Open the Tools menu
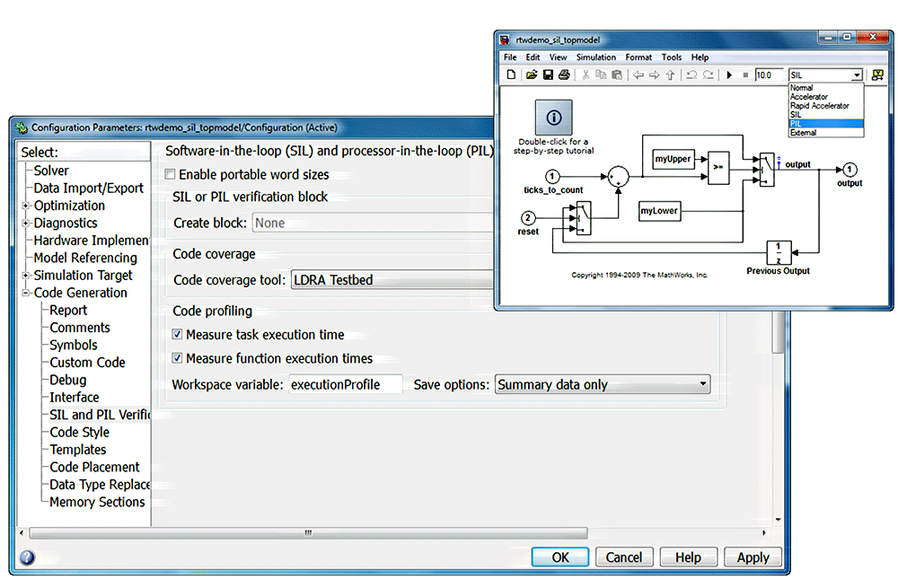 (x=671, y=57)
